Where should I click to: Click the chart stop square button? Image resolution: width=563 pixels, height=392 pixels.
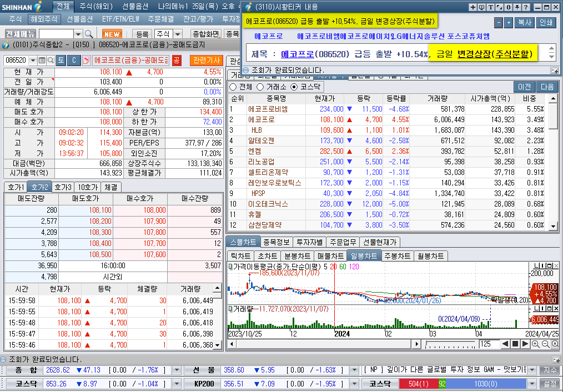[x=515, y=344]
